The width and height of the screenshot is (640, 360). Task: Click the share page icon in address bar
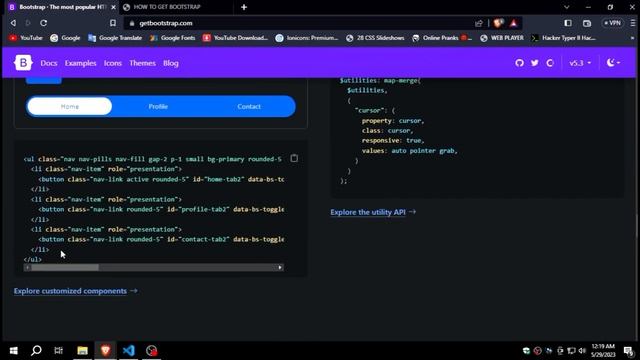pos(479,23)
